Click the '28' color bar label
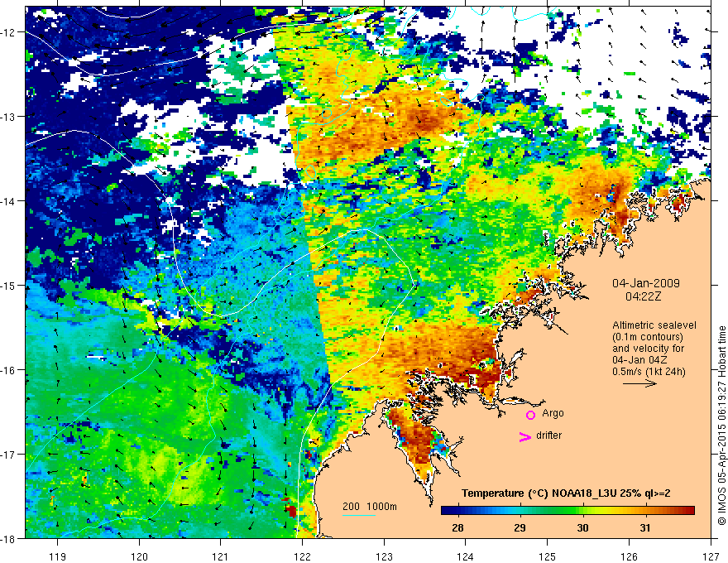 coord(457,527)
